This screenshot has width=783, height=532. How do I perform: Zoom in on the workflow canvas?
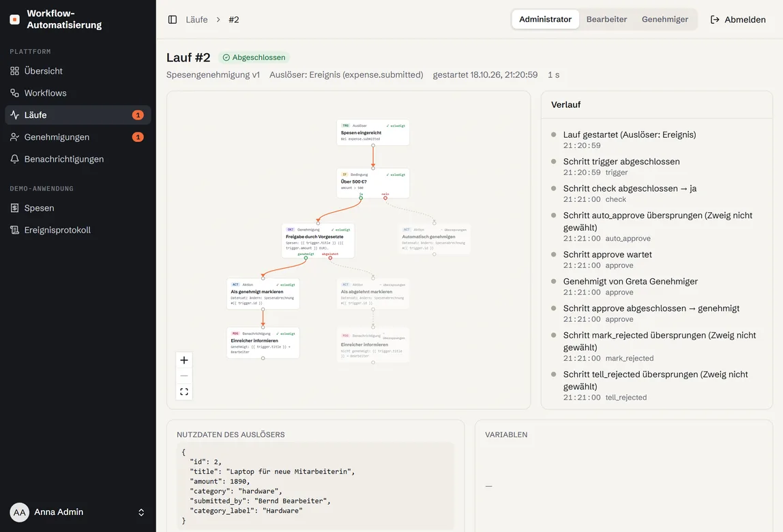(x=184, y=360)
